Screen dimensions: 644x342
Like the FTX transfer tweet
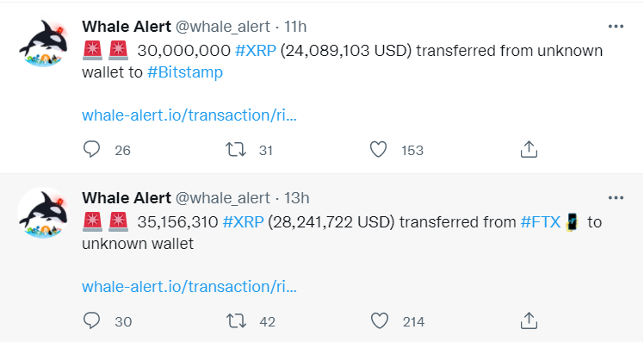[x=379, y=320]
